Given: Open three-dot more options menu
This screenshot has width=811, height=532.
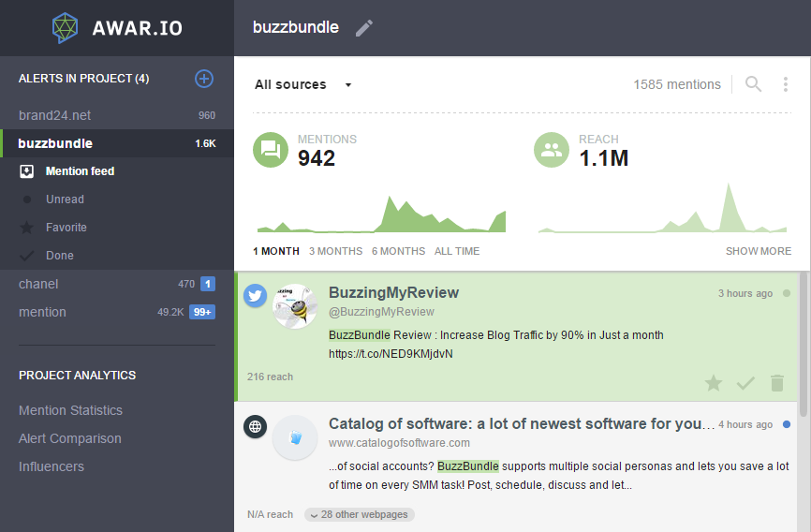Looking at the screenshot, I should pyautogui.click(x=785, y=84).
